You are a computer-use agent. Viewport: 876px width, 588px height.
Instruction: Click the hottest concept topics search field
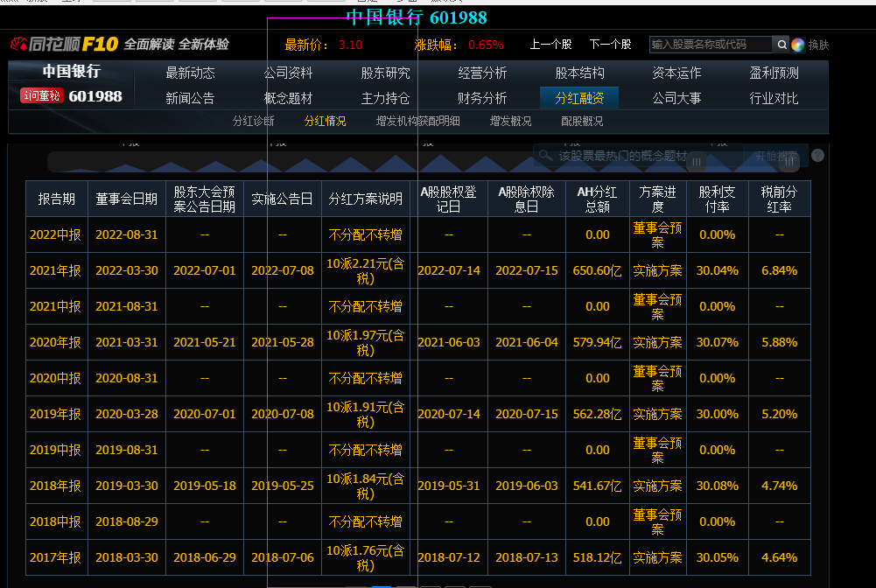[638, 156]
